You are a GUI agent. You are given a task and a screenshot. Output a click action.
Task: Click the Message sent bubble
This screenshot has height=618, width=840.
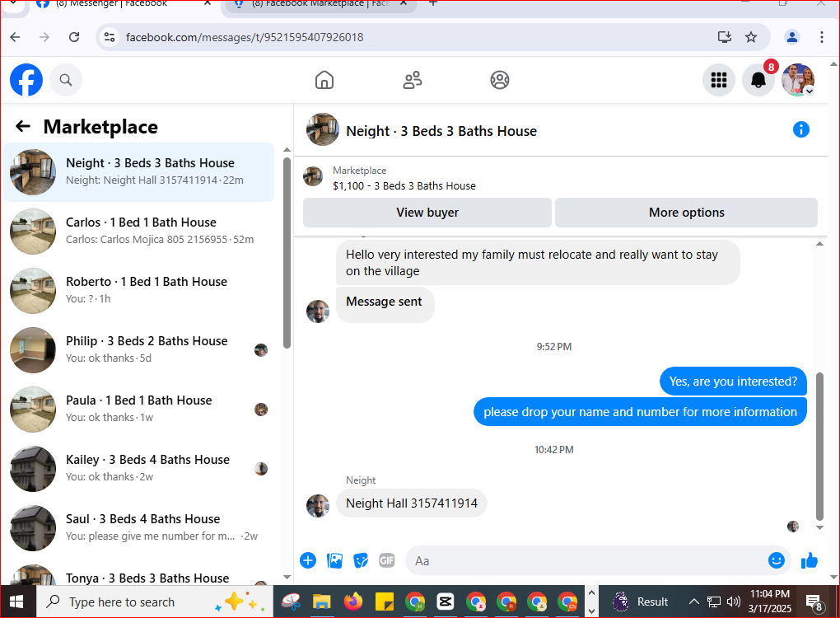click(x=384, y=302)
